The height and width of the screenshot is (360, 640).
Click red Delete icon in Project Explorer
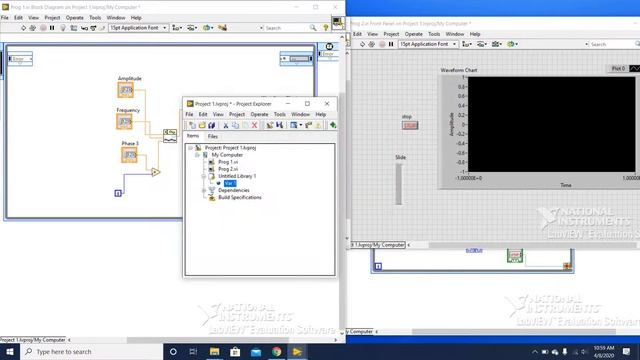tap(254, 125)
